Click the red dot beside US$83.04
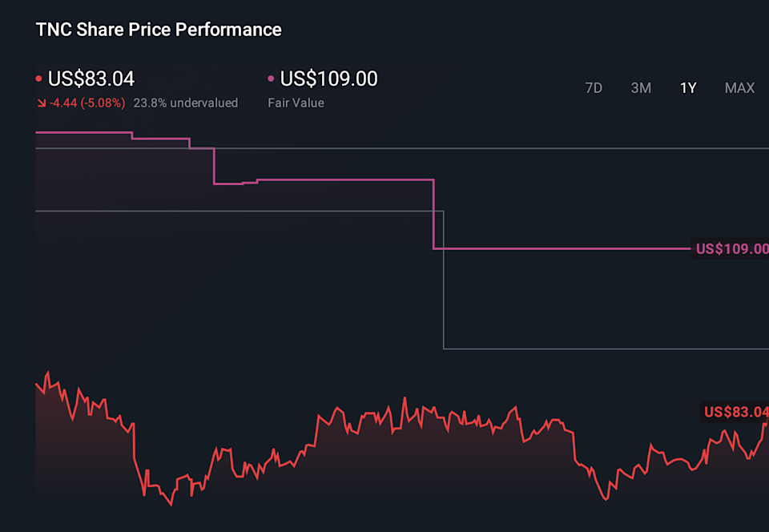 click(38, 78)
